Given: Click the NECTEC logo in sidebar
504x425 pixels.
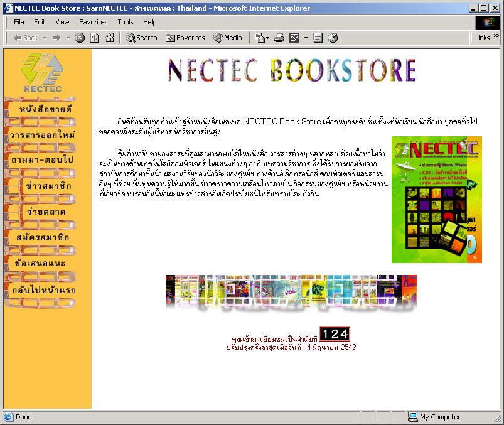Looking at the screenshot, I should (x=41, y=72).
